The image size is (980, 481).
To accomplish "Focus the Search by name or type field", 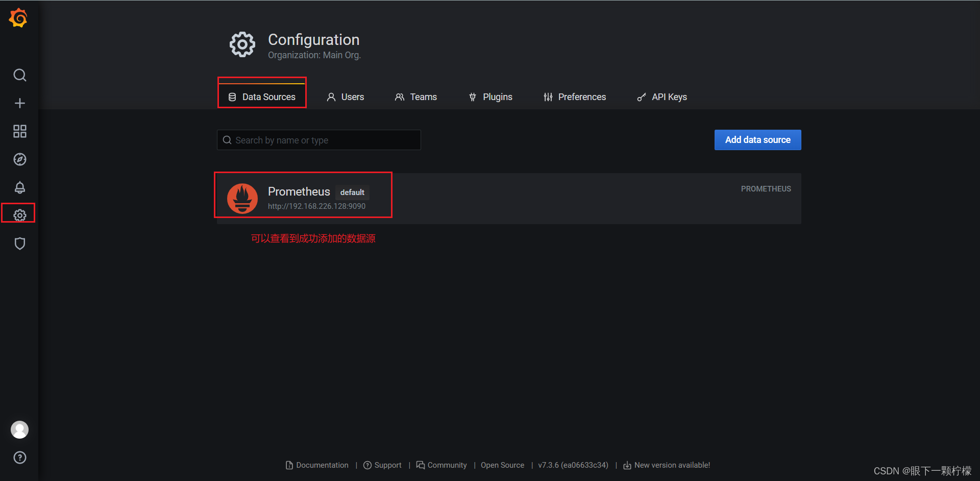I will (x=319, y=140).
